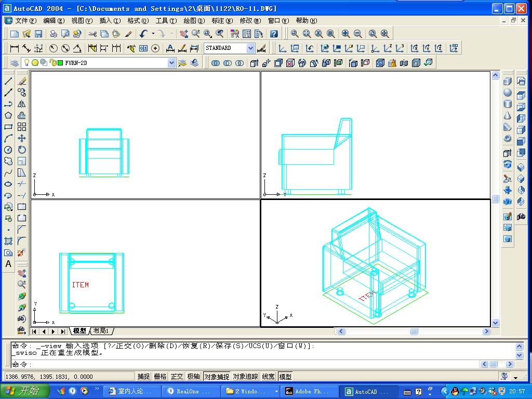Viewport: 532px width, 399px height.
Task: Click the Cut scissors icon
Action: pyautogui.click(x=92, y=34)
